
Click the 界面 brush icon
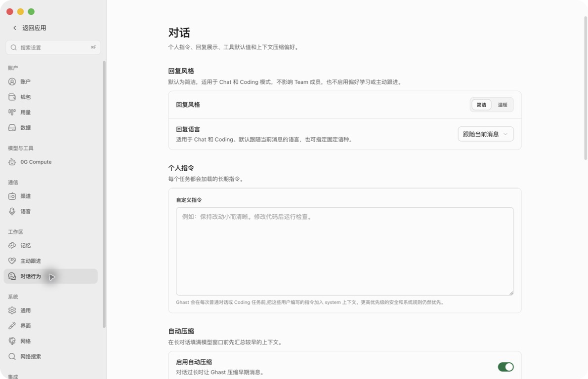point(12,326)
